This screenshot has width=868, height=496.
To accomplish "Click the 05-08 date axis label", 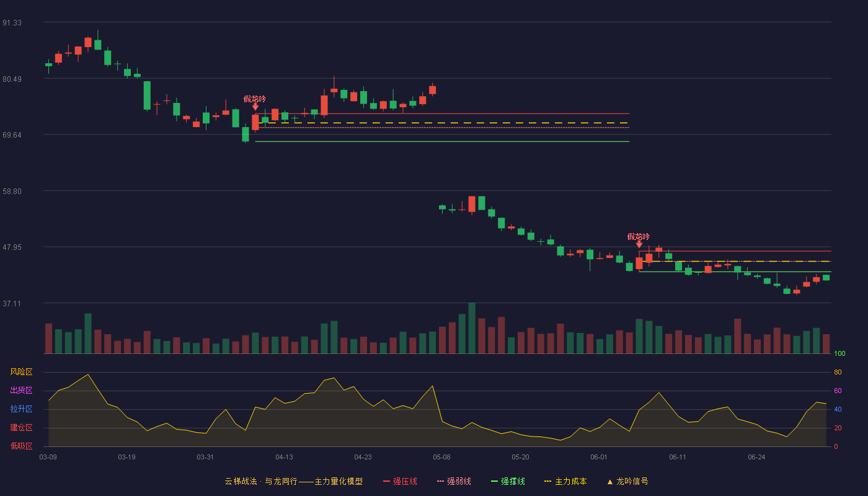I will [x=441, y=457].
